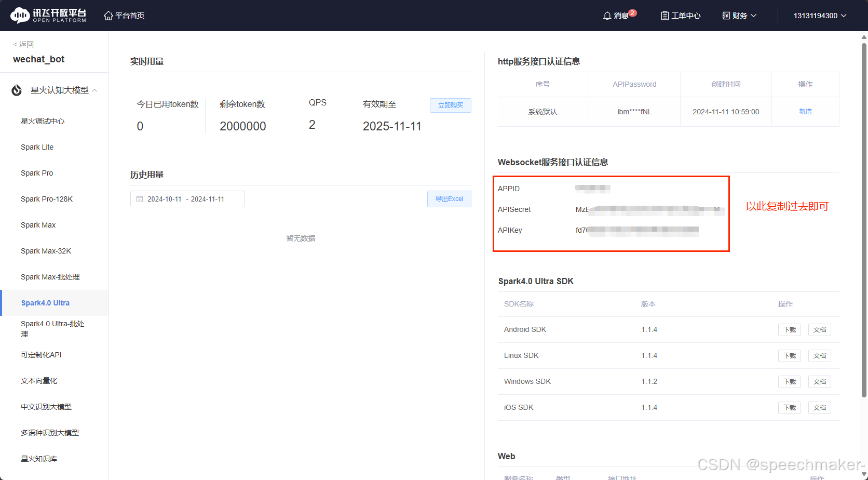
Task: Select the masked APISecret value
Action: coord(650,210)
